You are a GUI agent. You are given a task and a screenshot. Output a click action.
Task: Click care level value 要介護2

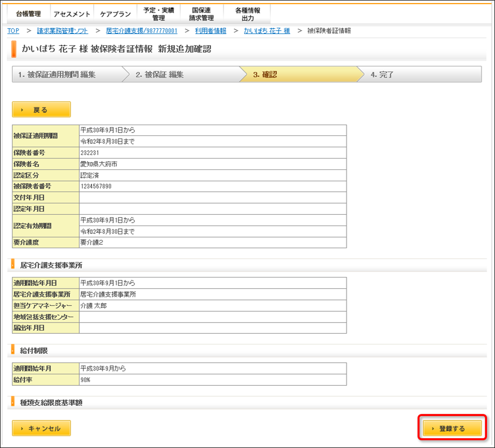tap(92, 243)
